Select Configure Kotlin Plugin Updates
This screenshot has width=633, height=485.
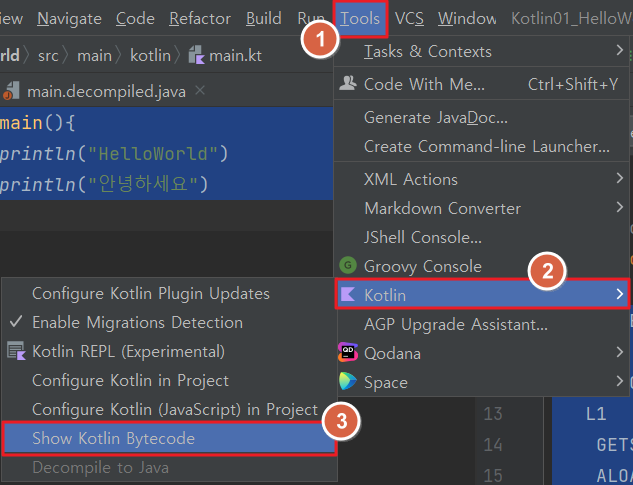click(x=170, y=294)
